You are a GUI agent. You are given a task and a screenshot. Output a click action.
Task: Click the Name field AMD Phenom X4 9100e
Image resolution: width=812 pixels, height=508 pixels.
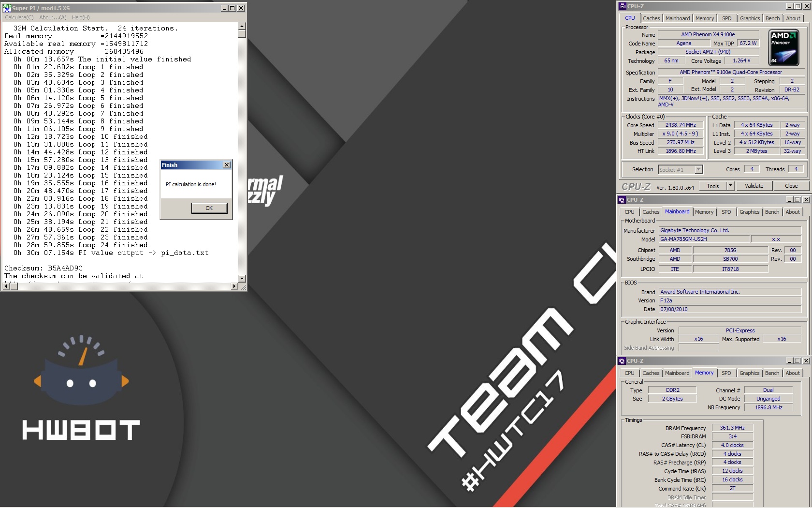(708, 34)
